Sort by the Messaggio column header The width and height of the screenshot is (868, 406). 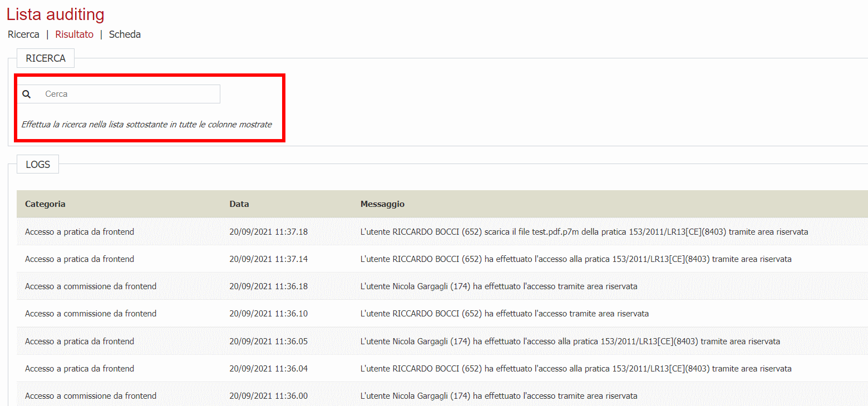click(382, 204)
